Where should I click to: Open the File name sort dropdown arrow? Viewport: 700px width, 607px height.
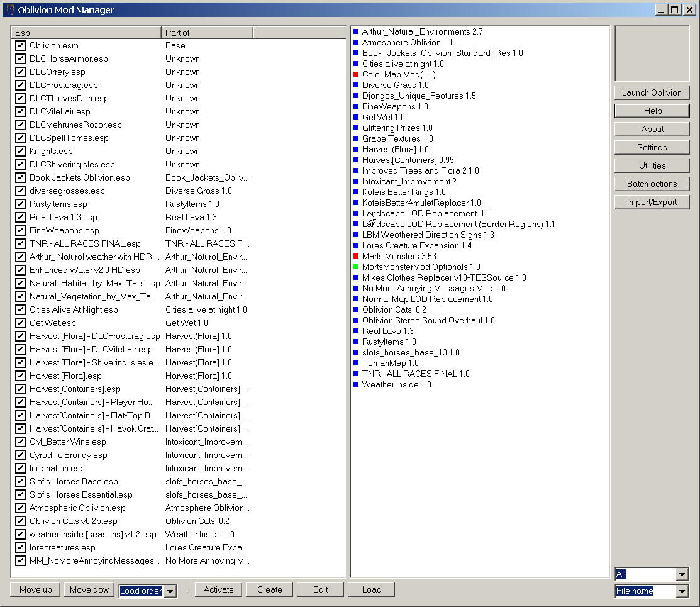tap(682, 591)
